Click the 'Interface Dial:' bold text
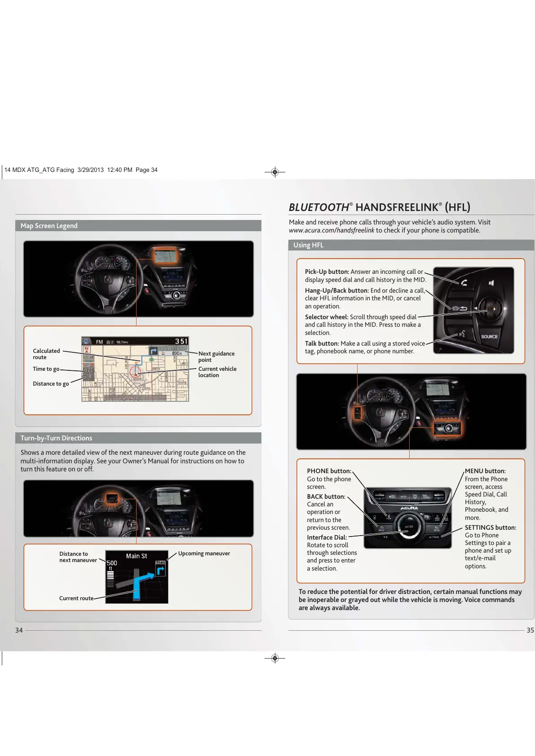 click(327, 537)
